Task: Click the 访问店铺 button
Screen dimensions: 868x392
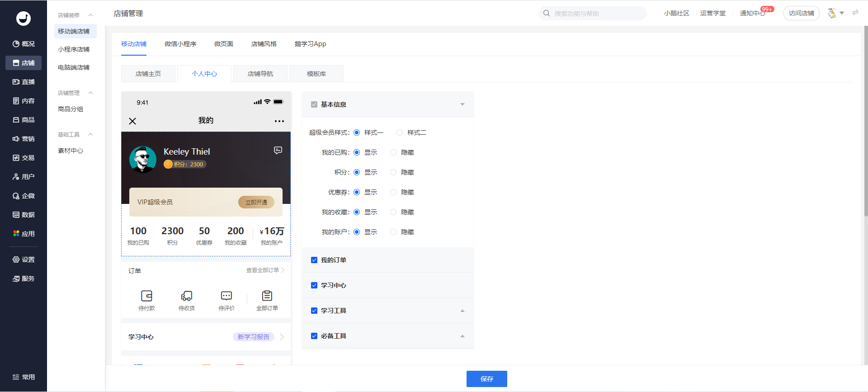Action: 801,13
